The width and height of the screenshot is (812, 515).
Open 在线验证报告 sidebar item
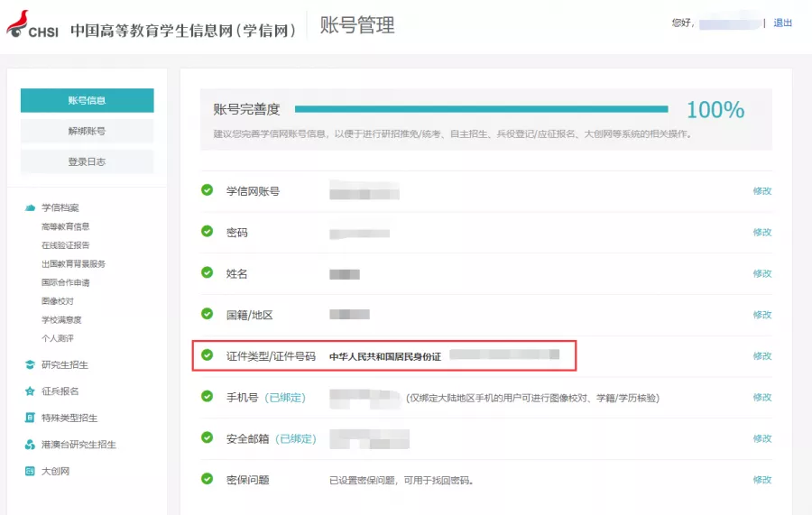tap(65, 245)
